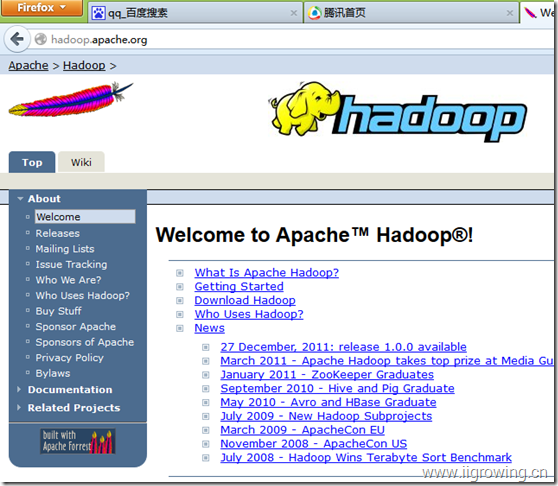Open the Hadoop breadcrumb link
Viewport: 558px width, 486px height.
click(x=84, y=65)
